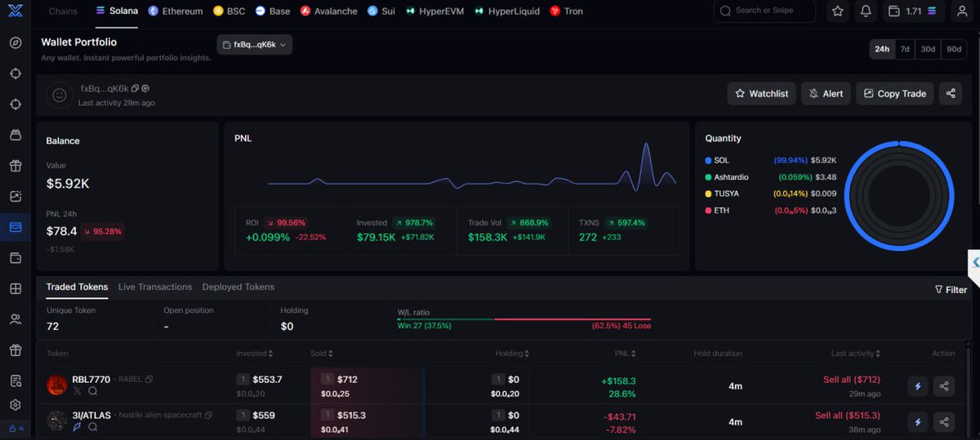Click the lightning quick-buy icon for 3I/ATLAS

[x=918, y=422]
